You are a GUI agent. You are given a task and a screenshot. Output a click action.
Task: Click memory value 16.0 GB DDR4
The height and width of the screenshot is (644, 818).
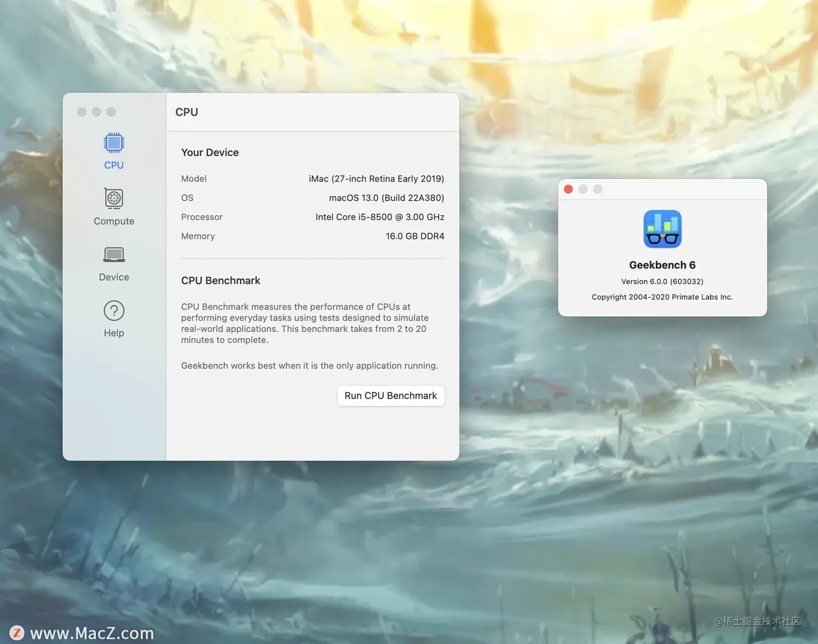click(x=415, y=236)
